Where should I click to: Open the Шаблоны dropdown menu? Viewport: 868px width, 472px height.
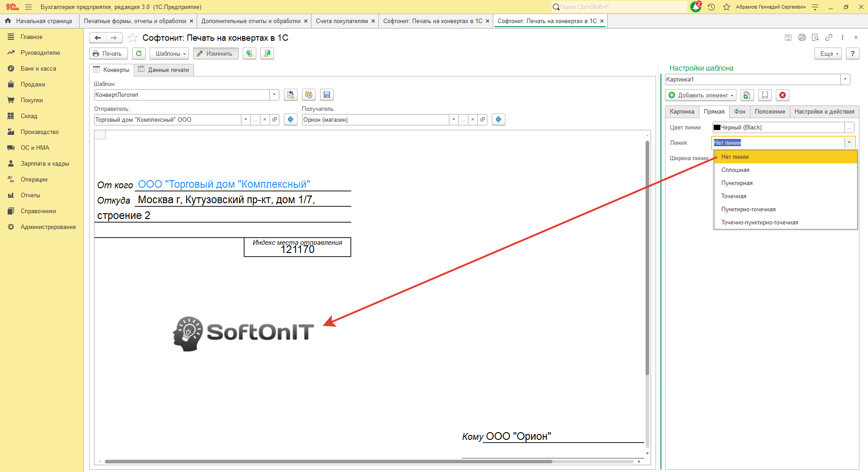coord(170,53)
